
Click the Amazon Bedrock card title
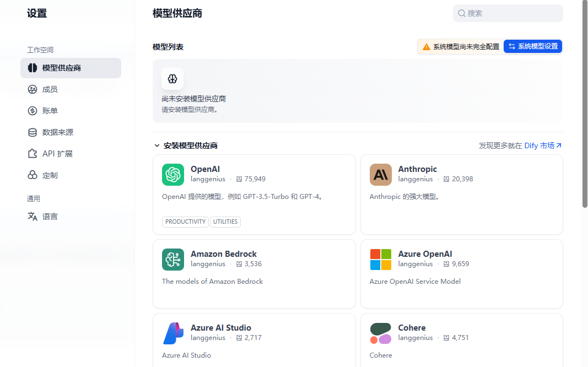tap(224, 254)
